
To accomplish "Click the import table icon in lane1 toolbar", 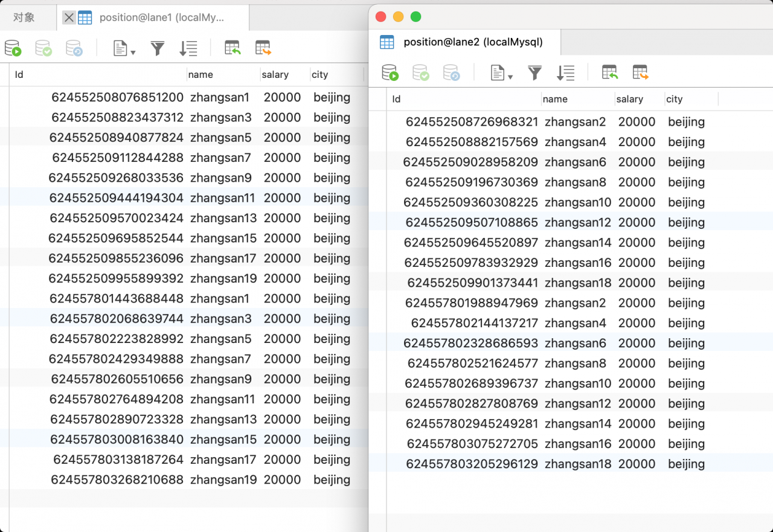I will [x=233, y=48].
